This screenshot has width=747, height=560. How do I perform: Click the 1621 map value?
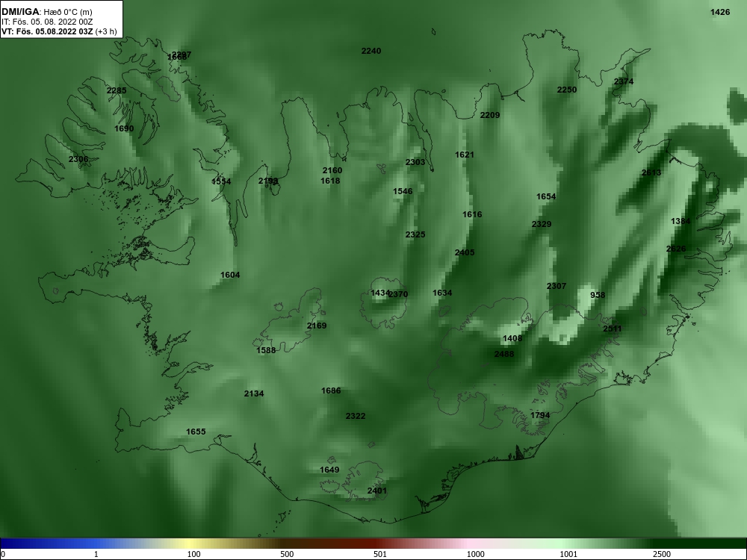point(465,155)
